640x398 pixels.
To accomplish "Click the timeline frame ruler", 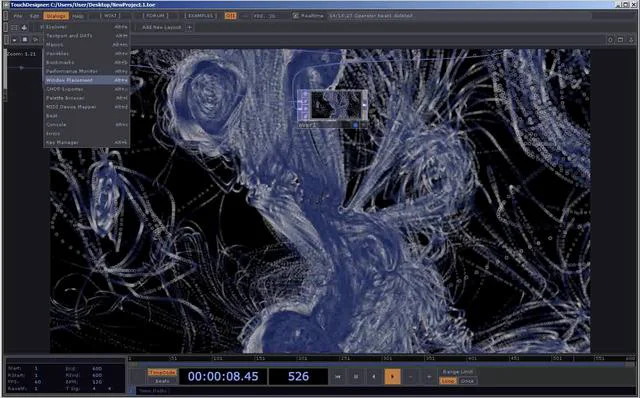I will [x=382, y=358].
